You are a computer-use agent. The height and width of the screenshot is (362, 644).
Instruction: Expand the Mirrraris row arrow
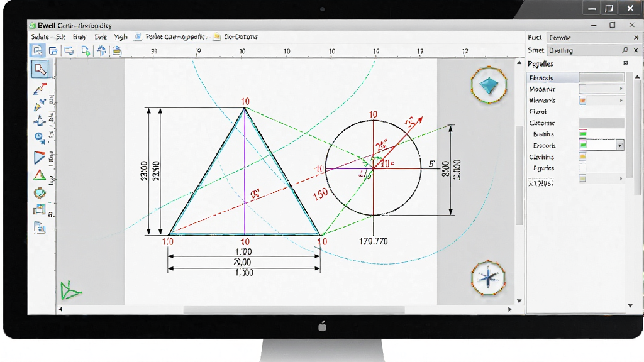coord(621,101)
